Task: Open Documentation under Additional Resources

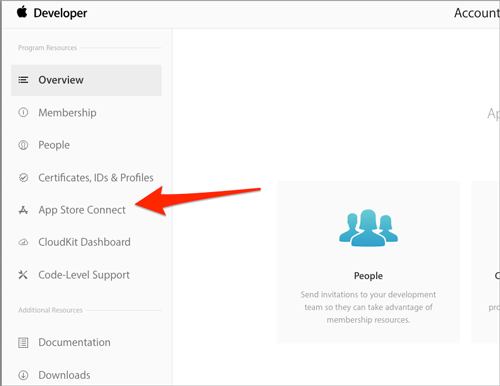Action: point(74,342)
